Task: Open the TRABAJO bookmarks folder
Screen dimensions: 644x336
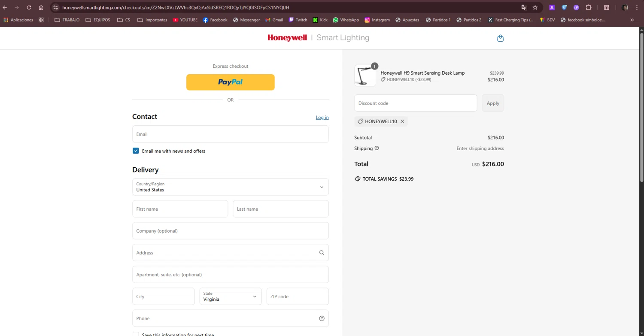Action: [x=67, y=20]
